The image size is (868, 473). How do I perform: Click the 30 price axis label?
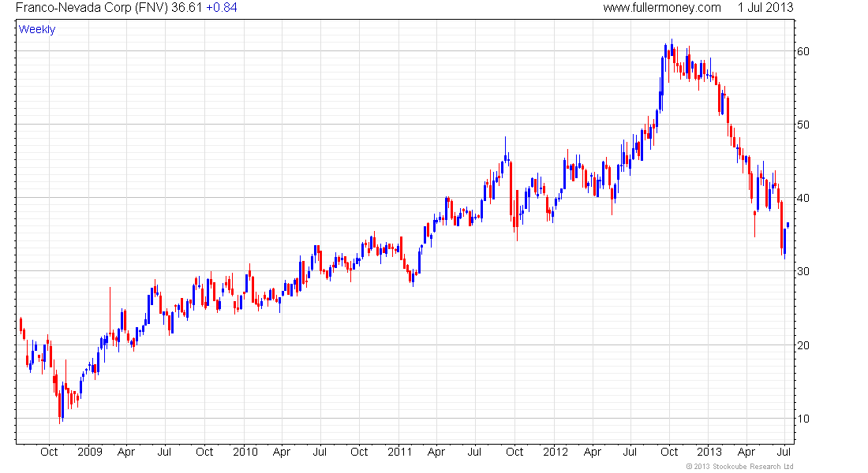click(x=803, y=271)
